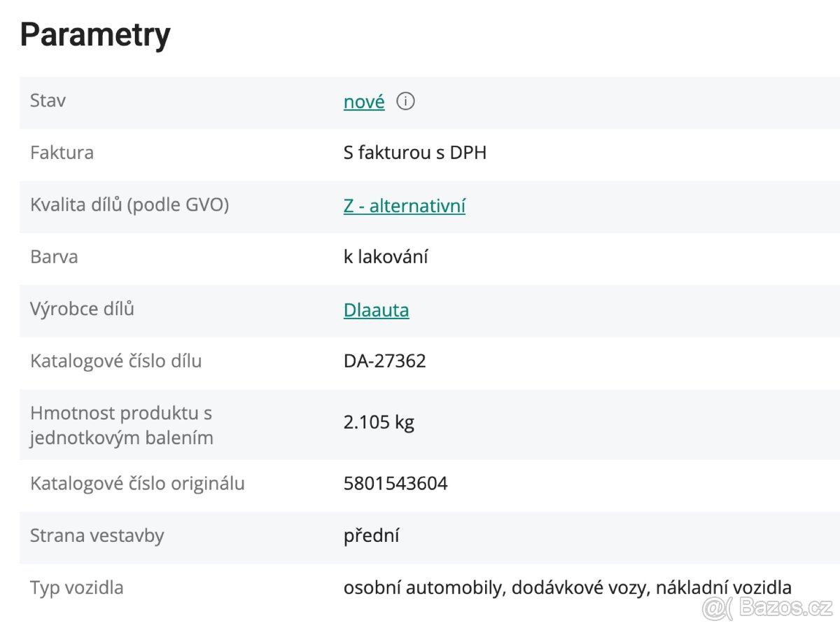The height and width of the screenshot is (628, 840).
Task: Select the Výrobce dílů label
Action: [x=82, y=309]
